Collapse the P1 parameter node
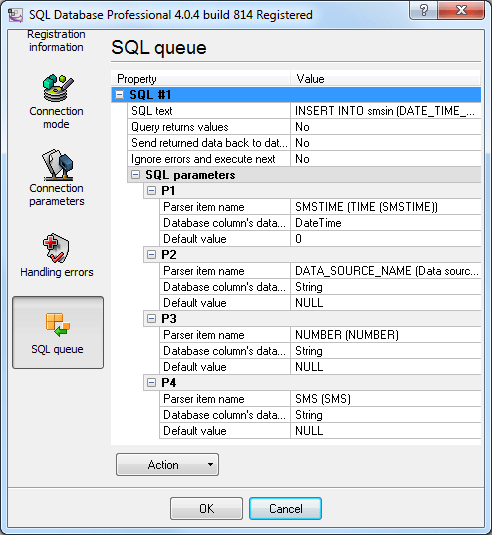492x535 pixels. click(151, 190)
